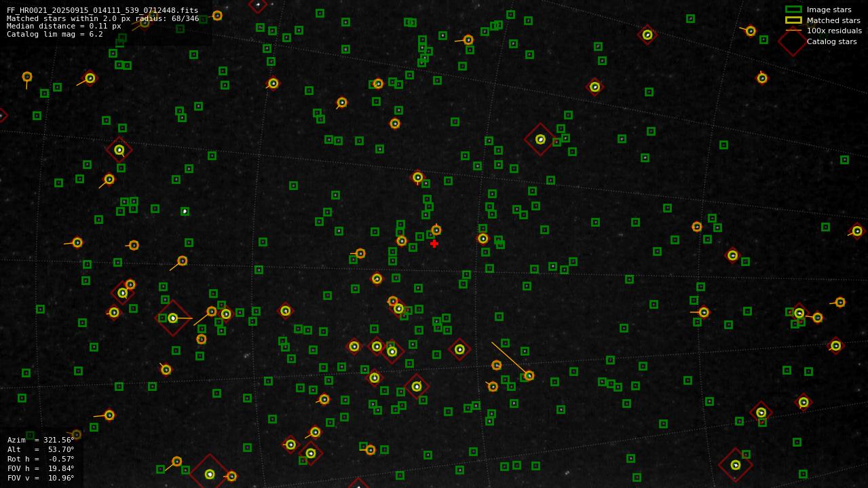Click the red Catalog stars legend diamond
868x488 pixels.
pyautogui.click(x=793, y=41)
